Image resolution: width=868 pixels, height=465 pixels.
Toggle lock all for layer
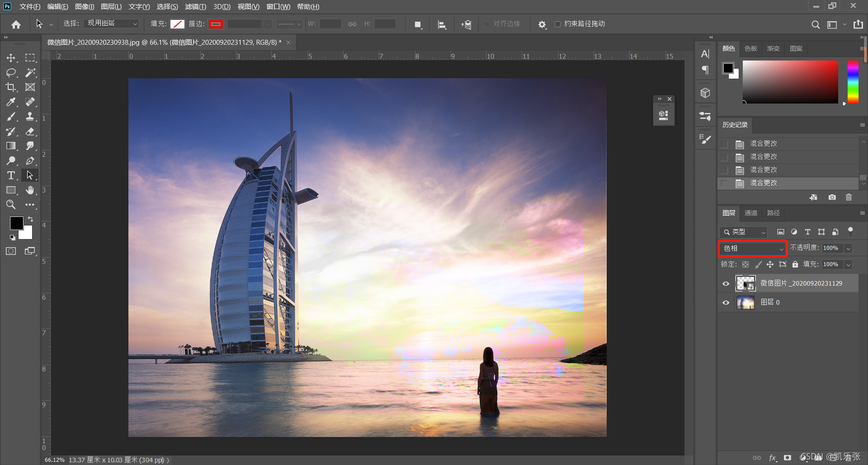795,264
